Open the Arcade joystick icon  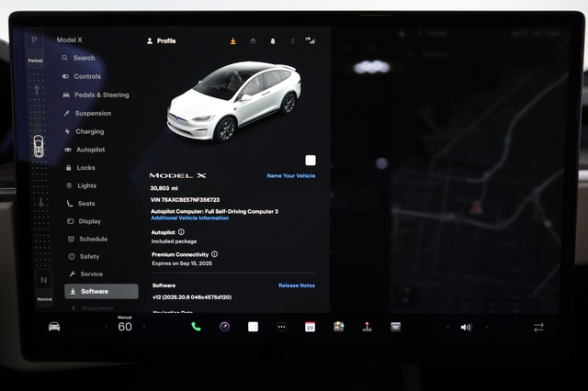tap(367, 327)
